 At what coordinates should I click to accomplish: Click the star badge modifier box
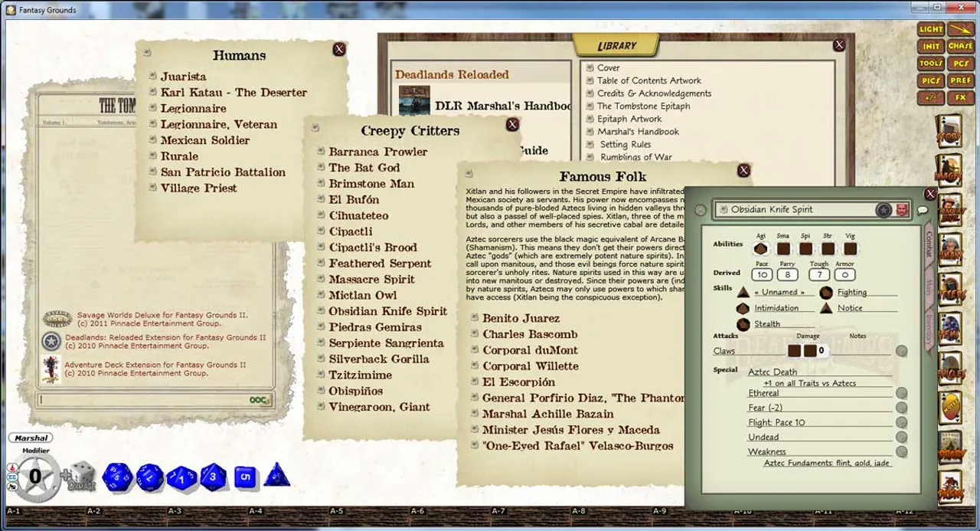[34, 476]
